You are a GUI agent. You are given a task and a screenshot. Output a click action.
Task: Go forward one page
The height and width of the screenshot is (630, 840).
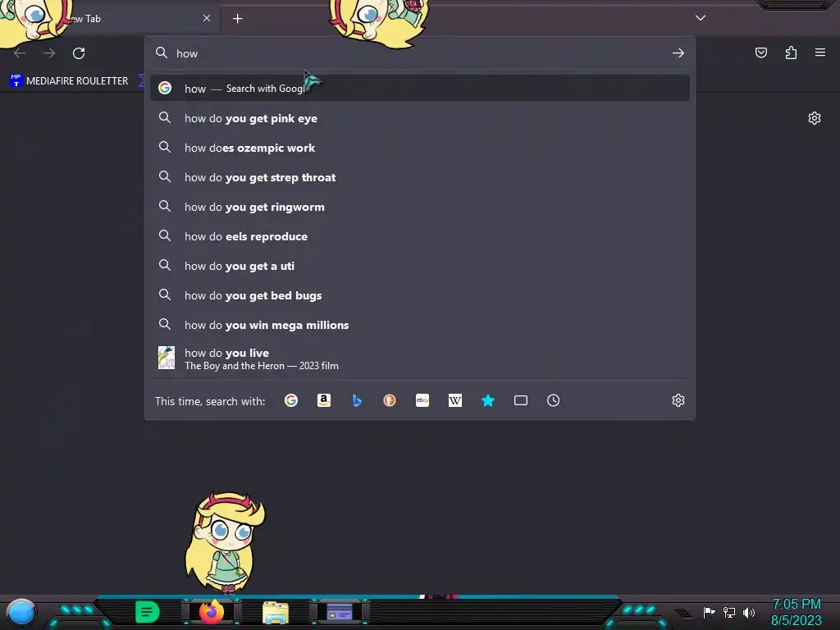(49, 53)
